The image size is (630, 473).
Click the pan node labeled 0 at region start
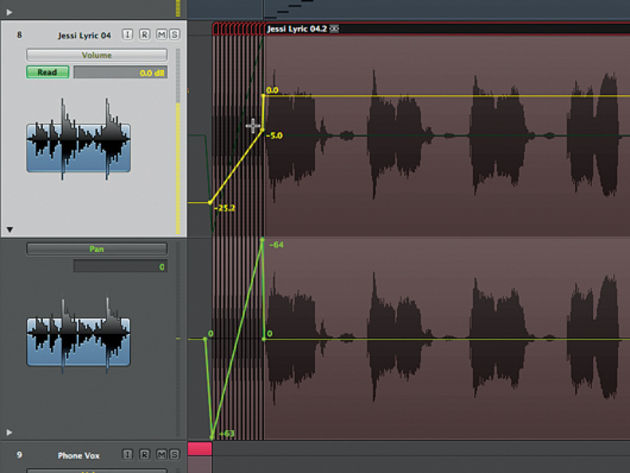(264, 339)
